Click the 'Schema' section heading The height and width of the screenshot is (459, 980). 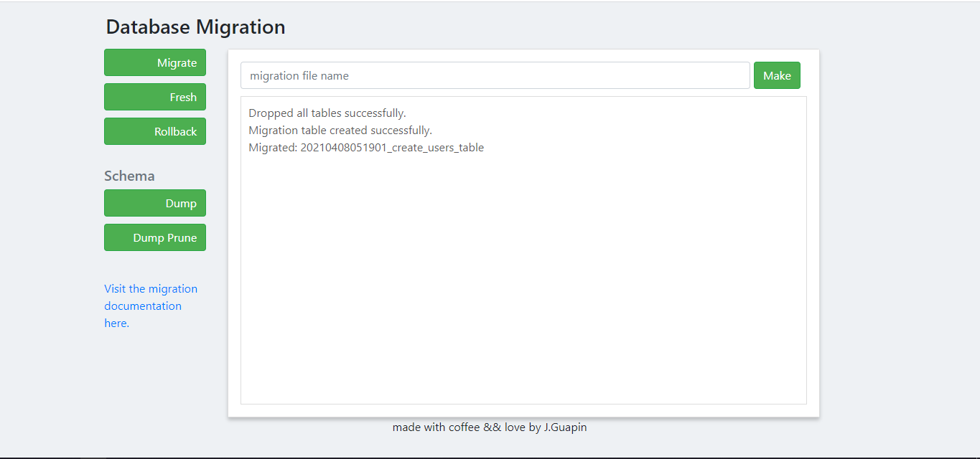coord(129,176)
